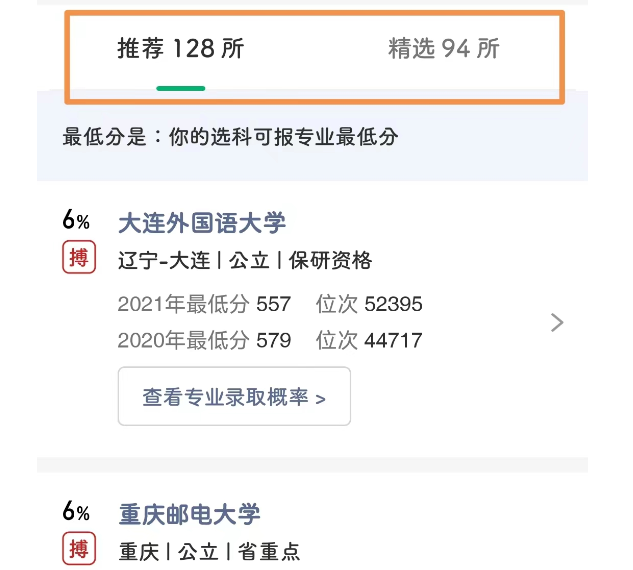Image resolution: width=633 pixels, height=570 pixels.
Task: Click 位次 52395 ranking value
Action: click(x=369, y=304)
